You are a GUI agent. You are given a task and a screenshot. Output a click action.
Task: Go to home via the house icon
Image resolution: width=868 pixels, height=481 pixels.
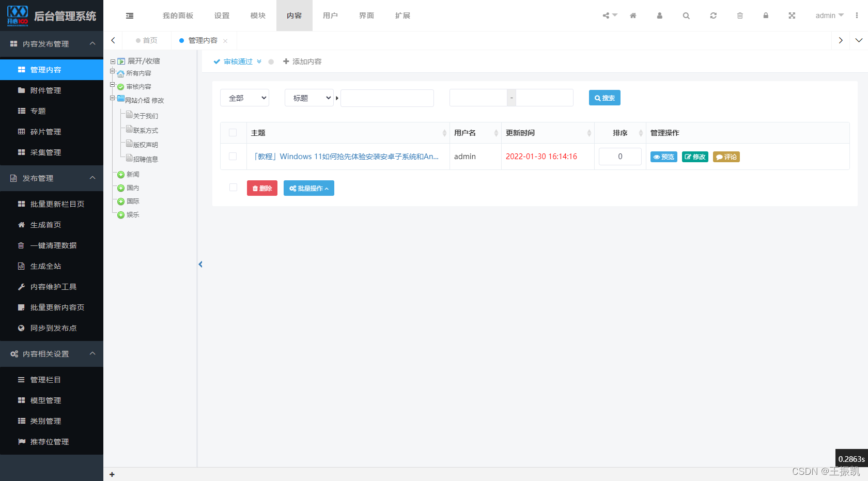point(633,15)
